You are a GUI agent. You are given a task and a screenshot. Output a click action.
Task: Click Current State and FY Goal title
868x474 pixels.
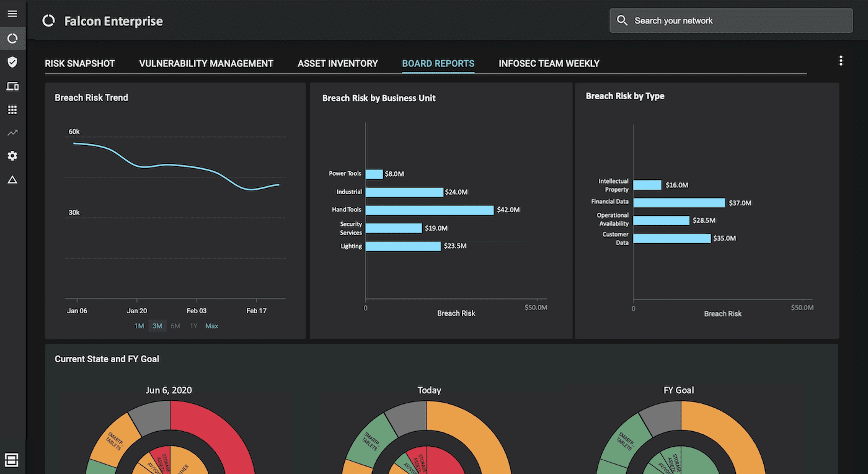107,359
